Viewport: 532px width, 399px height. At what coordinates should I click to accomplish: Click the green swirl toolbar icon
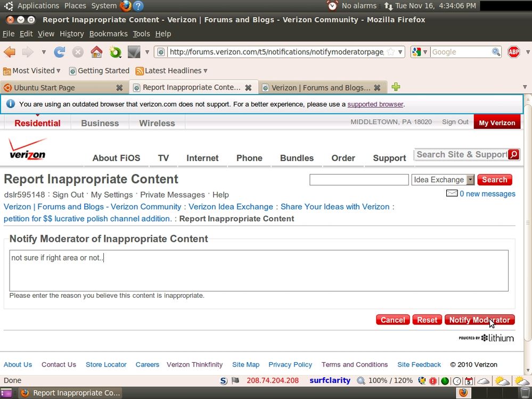[116, 52]
